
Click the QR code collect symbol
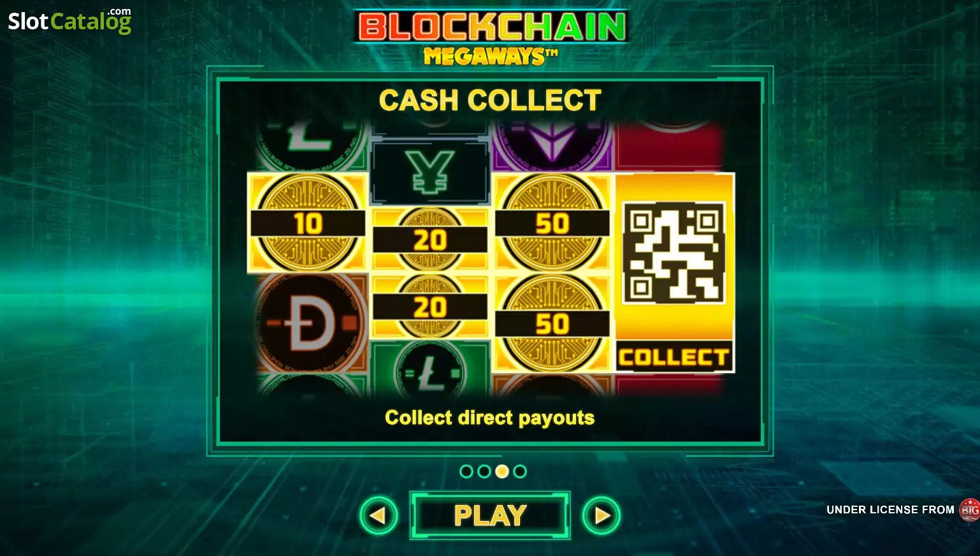674,253
